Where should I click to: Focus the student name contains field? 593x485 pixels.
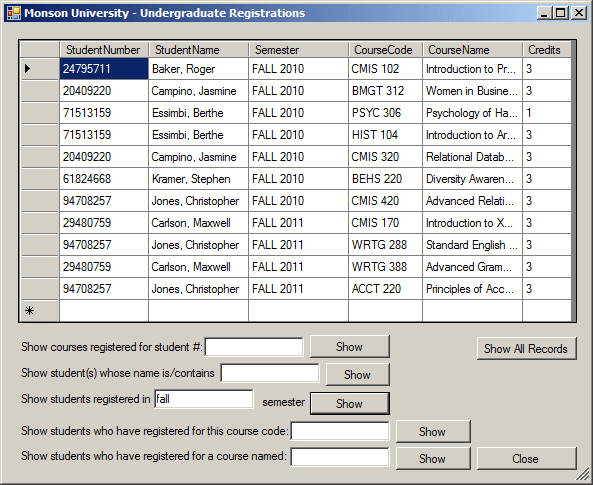point(270,373)
